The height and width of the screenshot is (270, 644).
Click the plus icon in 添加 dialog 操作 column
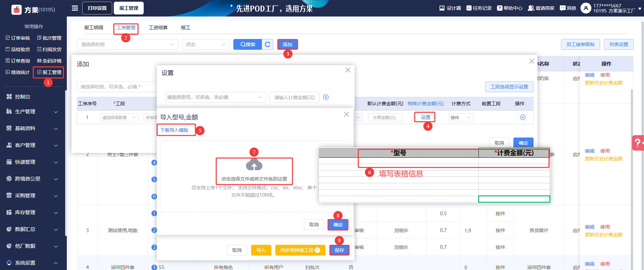pos(523,117)
